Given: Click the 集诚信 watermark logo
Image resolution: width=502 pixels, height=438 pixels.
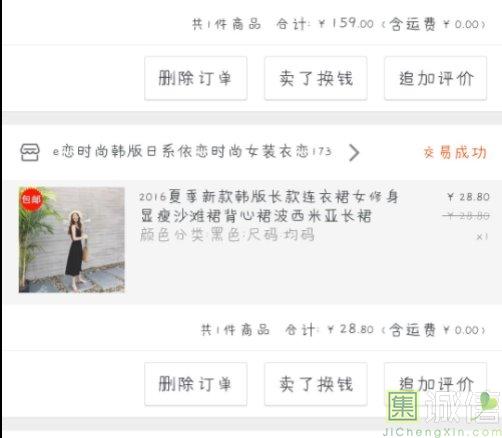Looking at the screenshot, I should [443, 413].
